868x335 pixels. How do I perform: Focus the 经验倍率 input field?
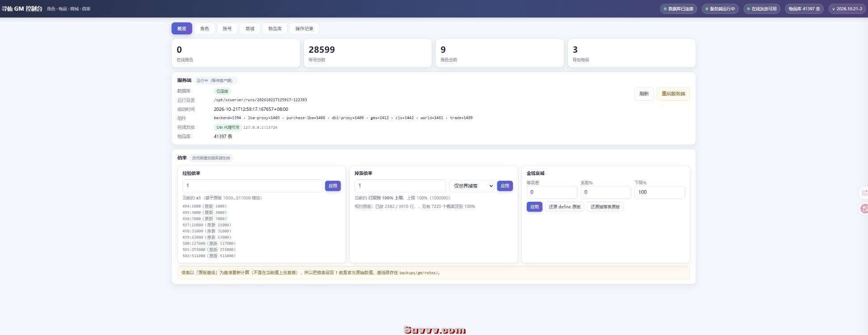pos(252,186)
